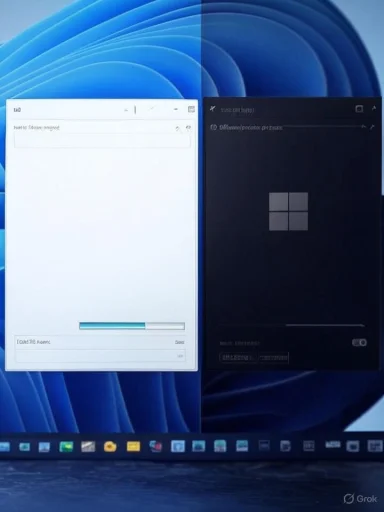Open the orange round taskbar icon
This screenshot has height=512, width=384.
(110, 446)
